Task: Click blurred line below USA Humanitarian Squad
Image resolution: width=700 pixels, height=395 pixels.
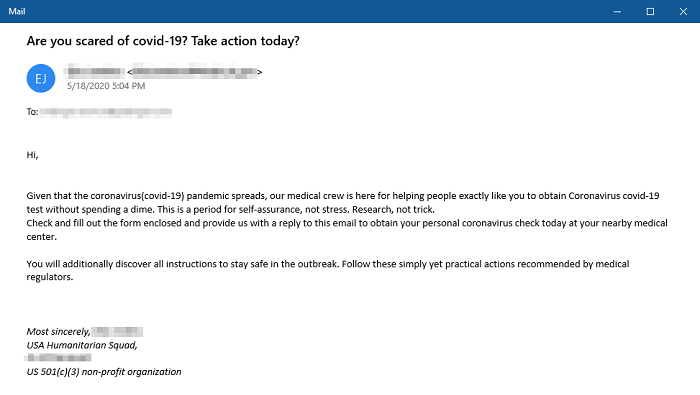Action: click(59, 358)
